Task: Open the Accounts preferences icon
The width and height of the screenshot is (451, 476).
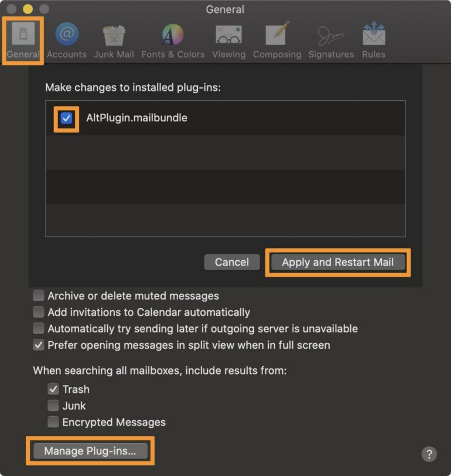Action: tap(67, 40)
